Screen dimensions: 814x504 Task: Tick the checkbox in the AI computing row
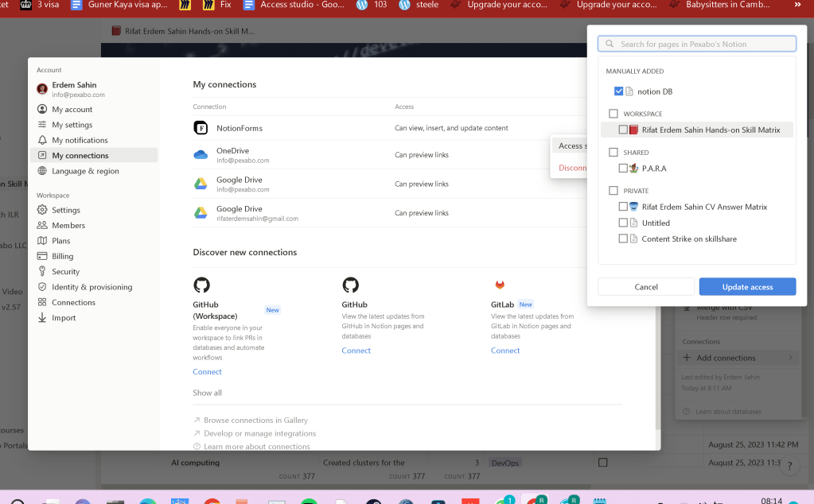point(602,462)
